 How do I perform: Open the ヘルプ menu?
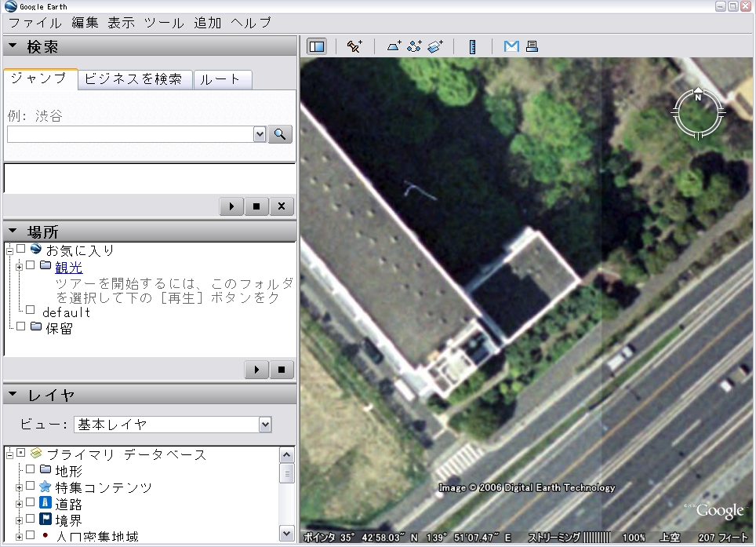pos(251,23)
